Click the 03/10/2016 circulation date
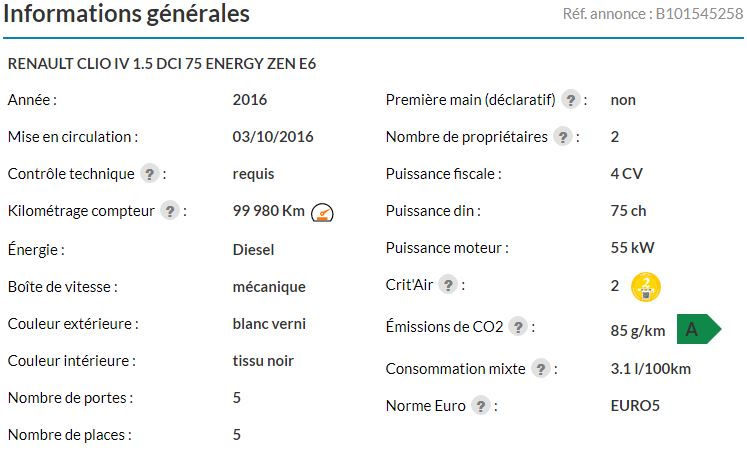Viewport: 747px width, 471px height. 273,137
